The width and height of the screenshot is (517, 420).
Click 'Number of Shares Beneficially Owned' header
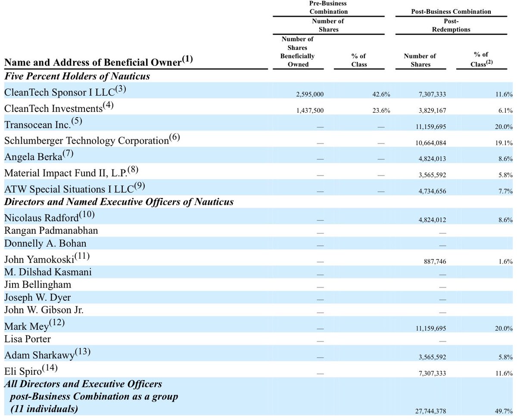[298, 52]
